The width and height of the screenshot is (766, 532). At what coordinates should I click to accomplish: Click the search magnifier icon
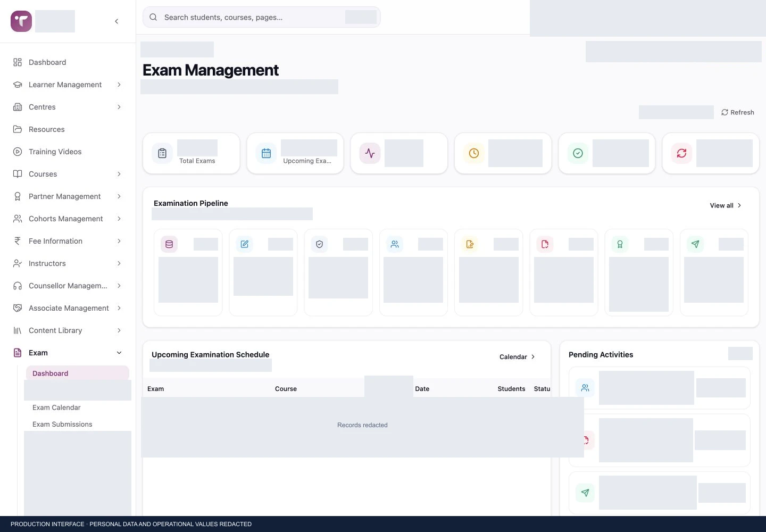(153, 17)
